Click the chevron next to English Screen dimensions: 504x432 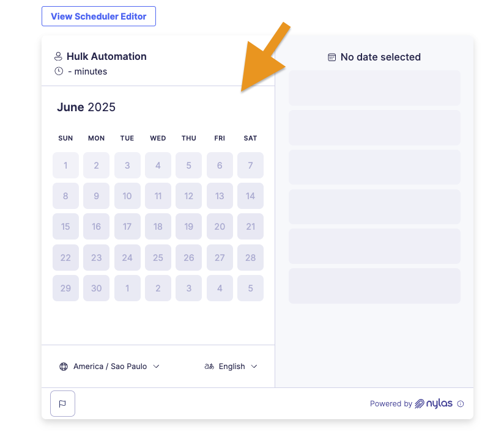click(x=254, y=367)
